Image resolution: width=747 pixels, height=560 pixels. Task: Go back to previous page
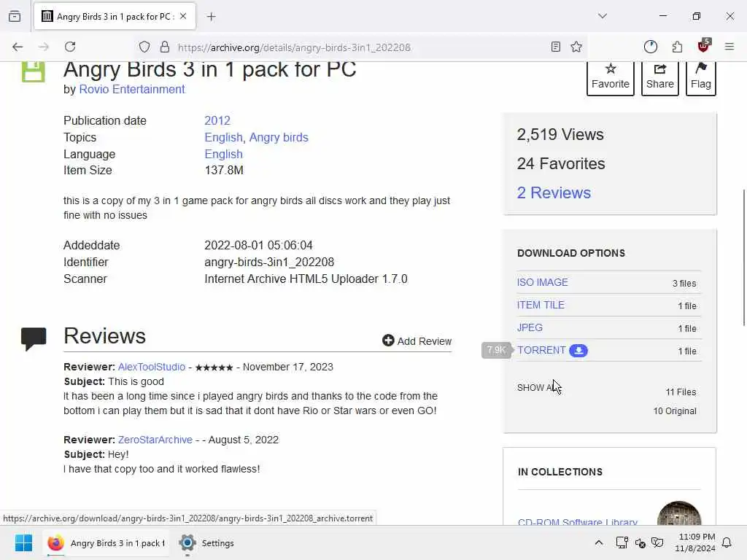tap(18, 47)
